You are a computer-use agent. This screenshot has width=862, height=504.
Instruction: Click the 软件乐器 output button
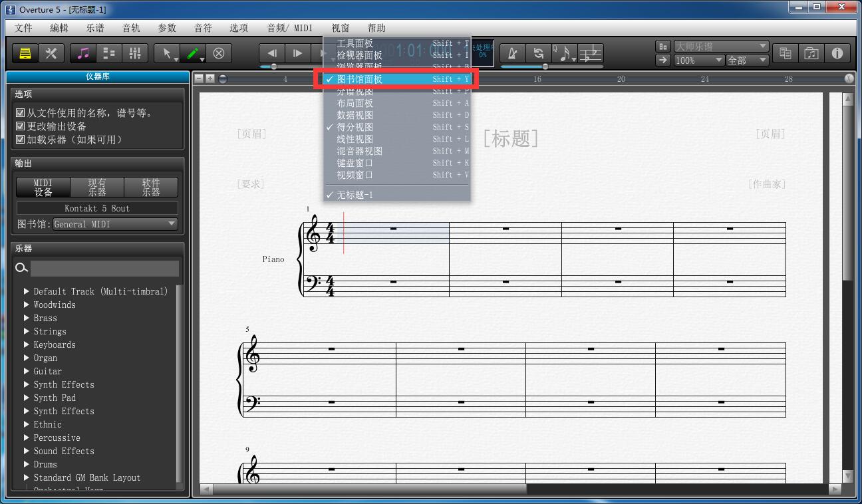[151, 187]
